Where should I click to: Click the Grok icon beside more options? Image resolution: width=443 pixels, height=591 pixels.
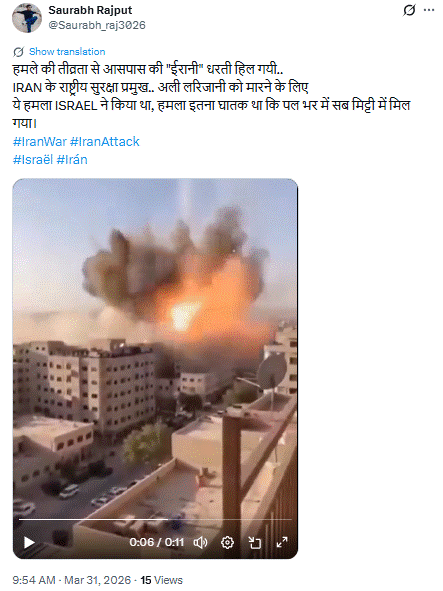coord(409,10)
